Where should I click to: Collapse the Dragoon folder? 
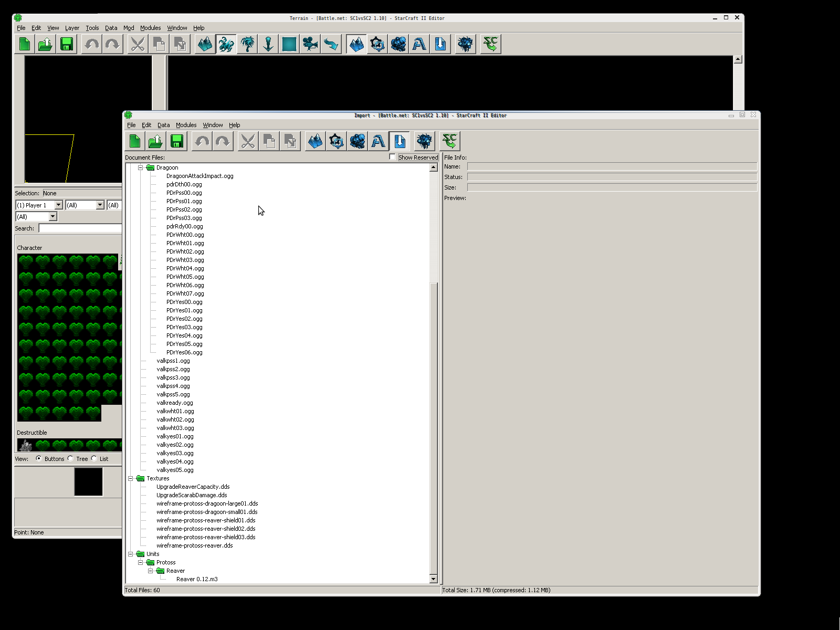pos(141,167)
